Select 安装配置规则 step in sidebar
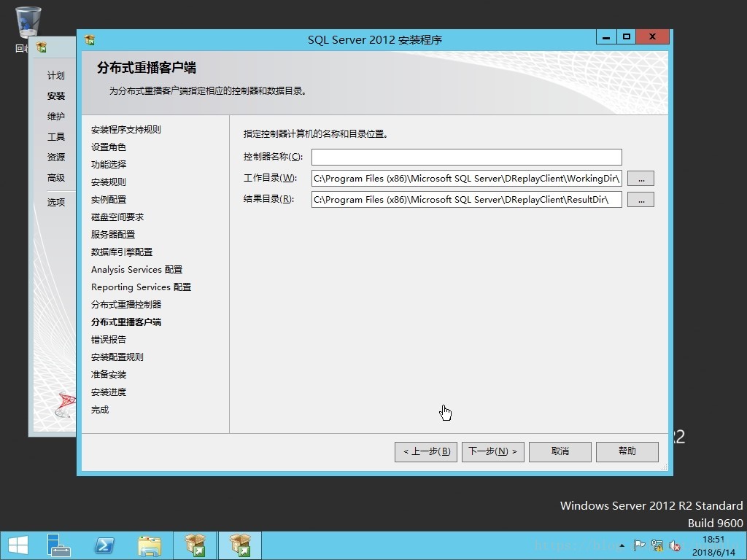 coord(117,357)
